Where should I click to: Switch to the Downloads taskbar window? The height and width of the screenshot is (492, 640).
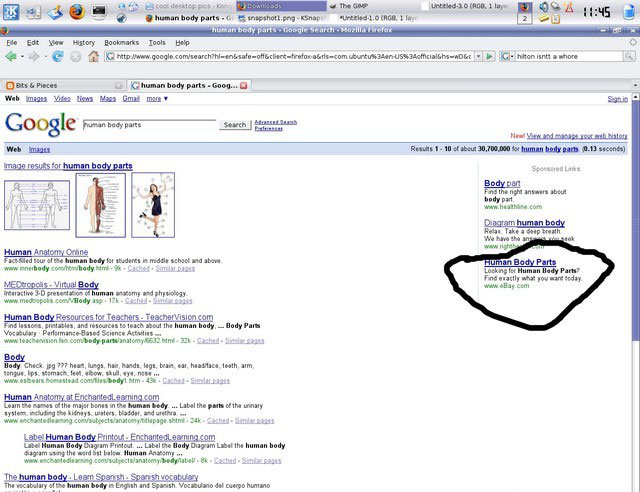point(281,6)
